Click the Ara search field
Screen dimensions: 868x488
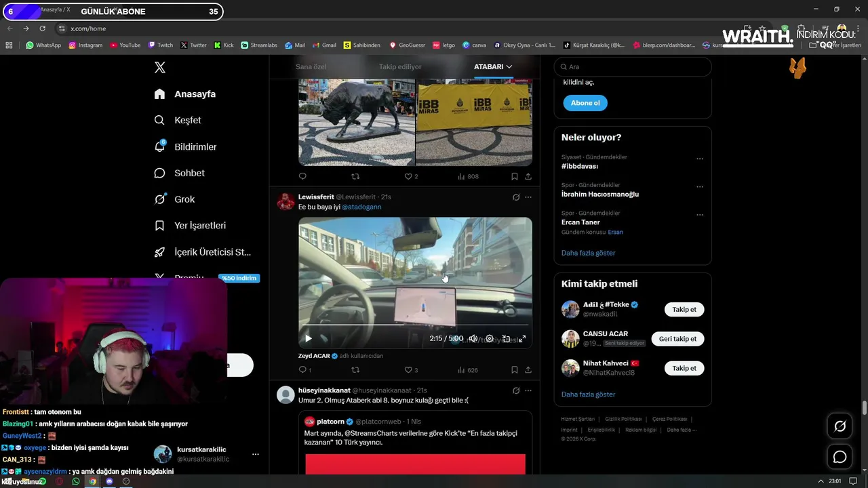point(633,66)
